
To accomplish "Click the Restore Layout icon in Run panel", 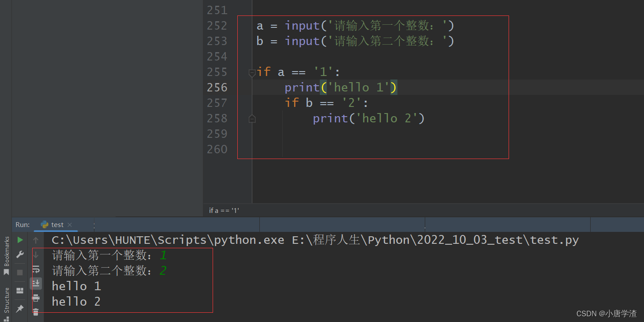I will (x=20, y=291).
